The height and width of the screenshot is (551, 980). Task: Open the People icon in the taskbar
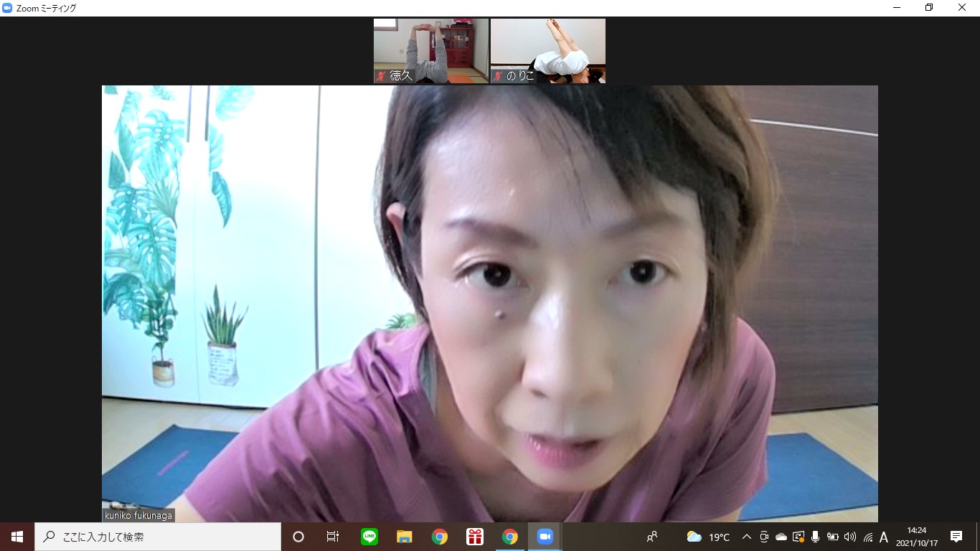pos(652,537)
